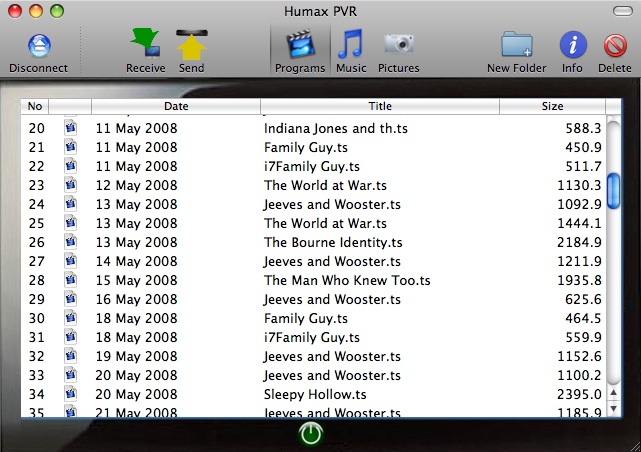641x452 pixels.
Task: Click file icon in row 23
Action: pyautogui.click(x=70, y=185)
